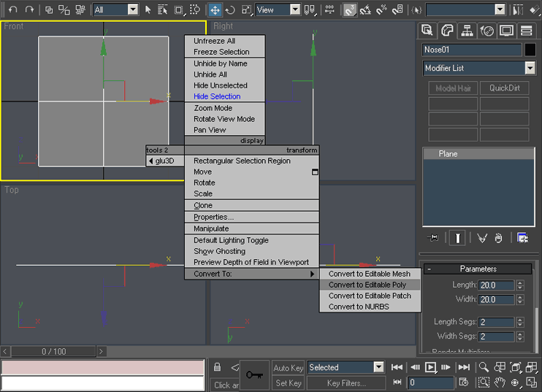Open the object color swatch for Nose01
The image size is (542, 392).
[x=530, y=50]
